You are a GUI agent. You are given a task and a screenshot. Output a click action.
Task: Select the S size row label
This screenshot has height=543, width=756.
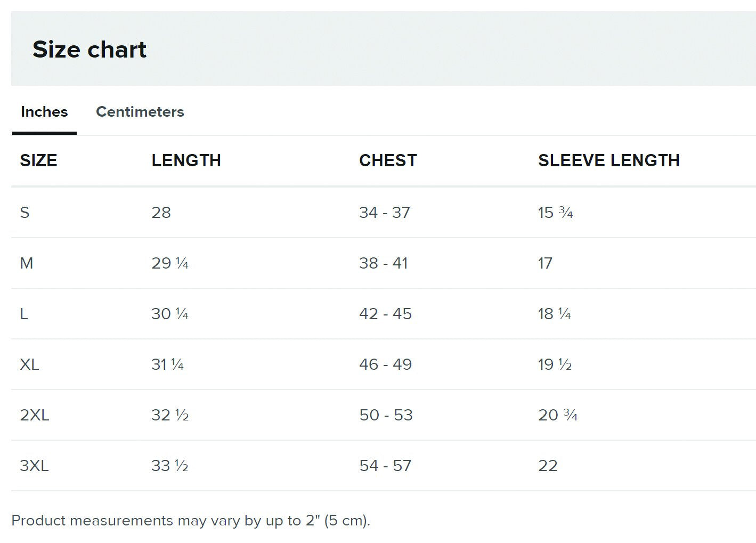coord(25,213)
